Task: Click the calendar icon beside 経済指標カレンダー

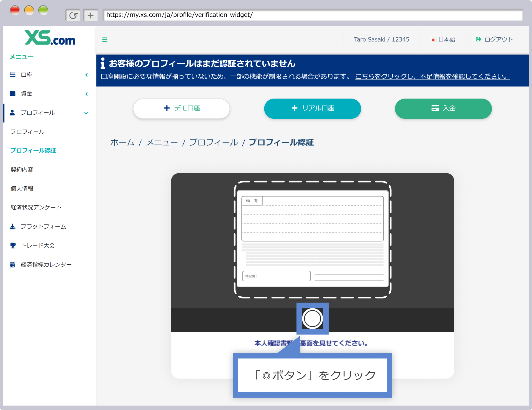Action: [x=12, y=264]
